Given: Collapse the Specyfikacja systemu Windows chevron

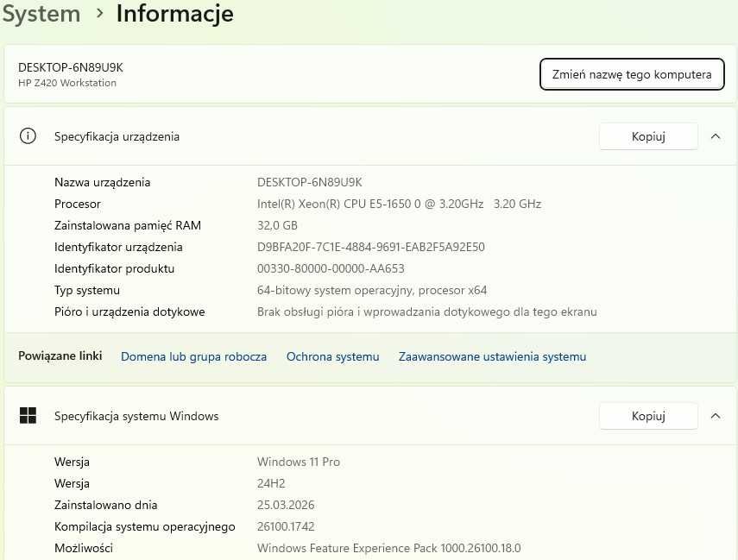Looking at the screenshot, I should 716,416.
